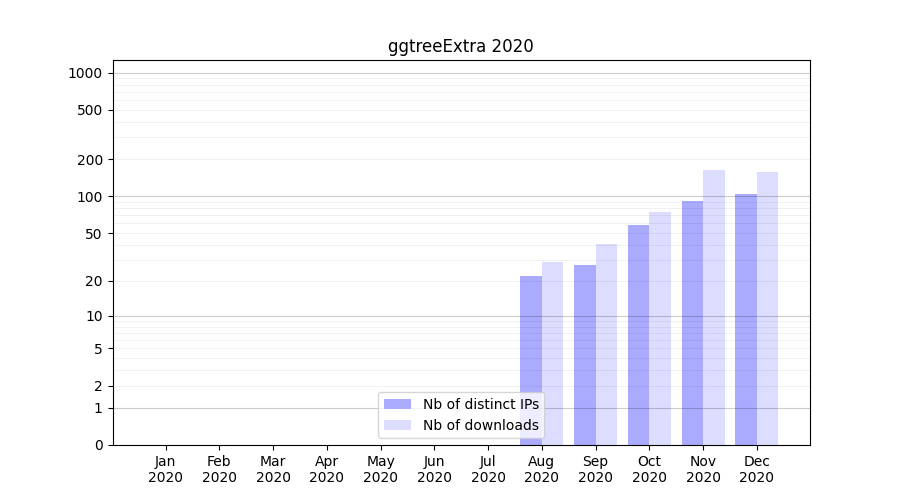900x500 pixels.
Task: Select the 'Dec 2020' x-axis label
Action: [757, 469]
